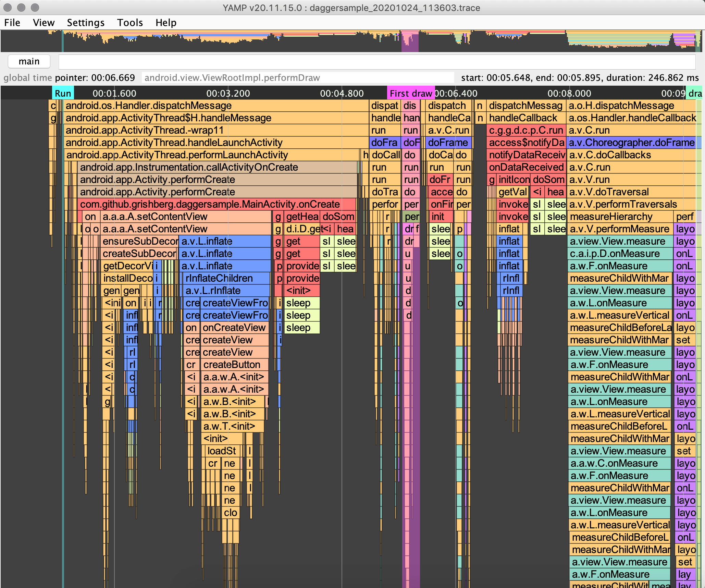Click the First draw marker
Screen dimensions: 705x588
click(411, 93)
